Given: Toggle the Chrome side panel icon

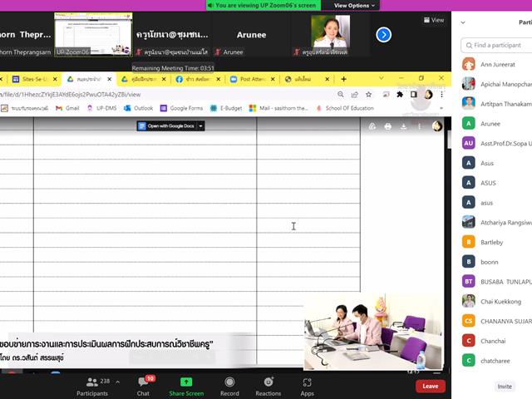Looking at the screenshot, I should [414, 95].
